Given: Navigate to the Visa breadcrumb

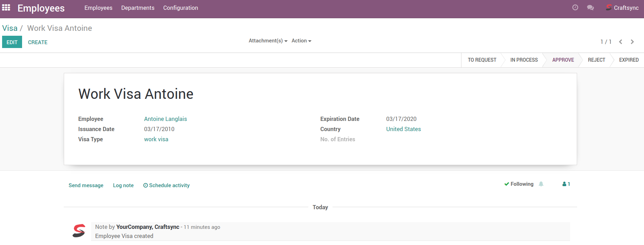Looking at the screenshot, I should 10,28.
